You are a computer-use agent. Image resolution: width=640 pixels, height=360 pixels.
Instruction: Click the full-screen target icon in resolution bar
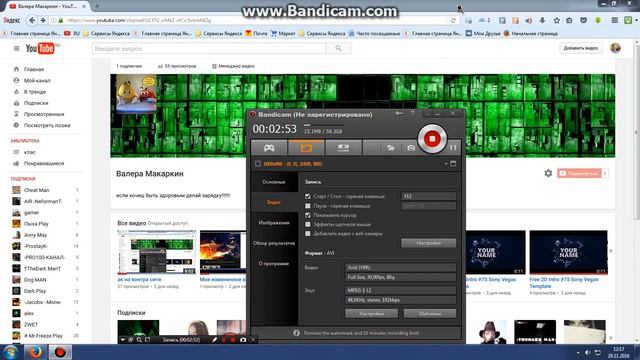[453, 164]
